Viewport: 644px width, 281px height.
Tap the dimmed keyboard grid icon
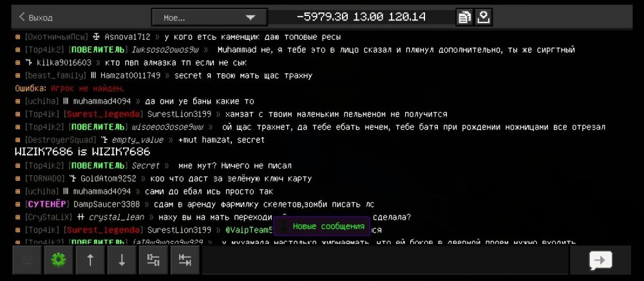26,260
